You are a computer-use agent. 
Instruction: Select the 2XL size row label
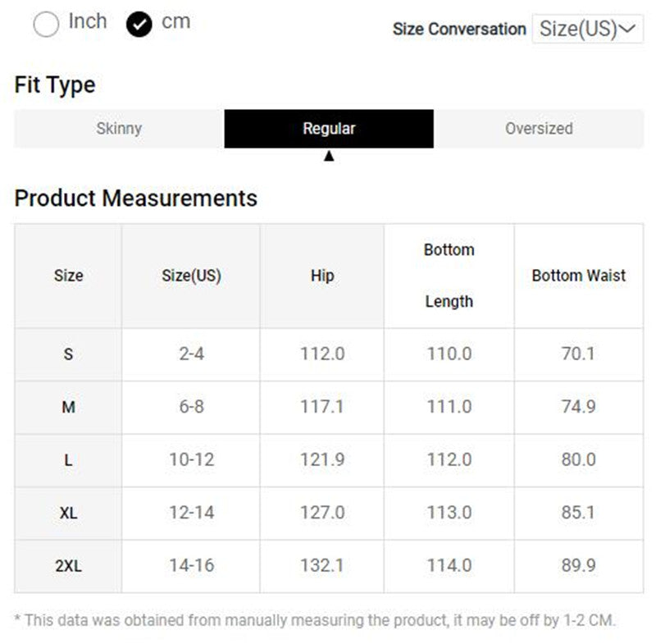tap(68, 566)
